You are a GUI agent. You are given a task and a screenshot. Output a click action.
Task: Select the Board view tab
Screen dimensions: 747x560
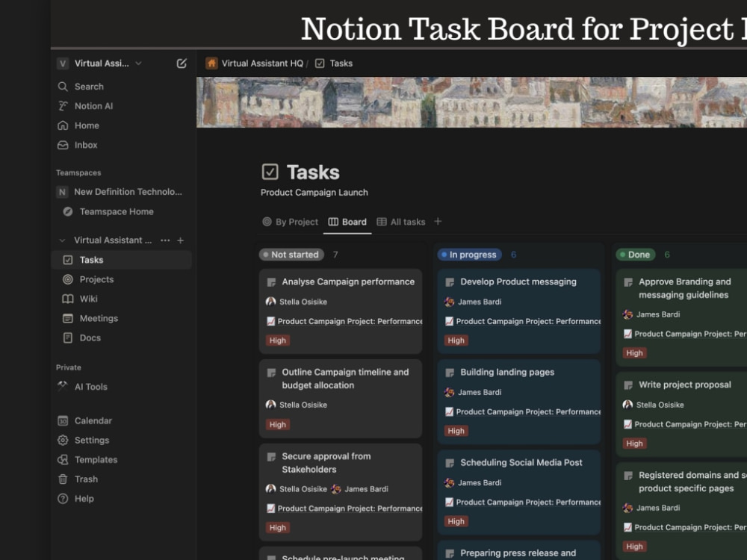pyautogui.click(x=348, y=222)
